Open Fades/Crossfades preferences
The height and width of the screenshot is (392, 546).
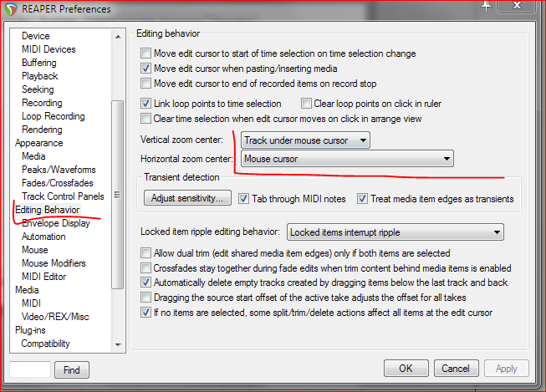click(58, 183)
